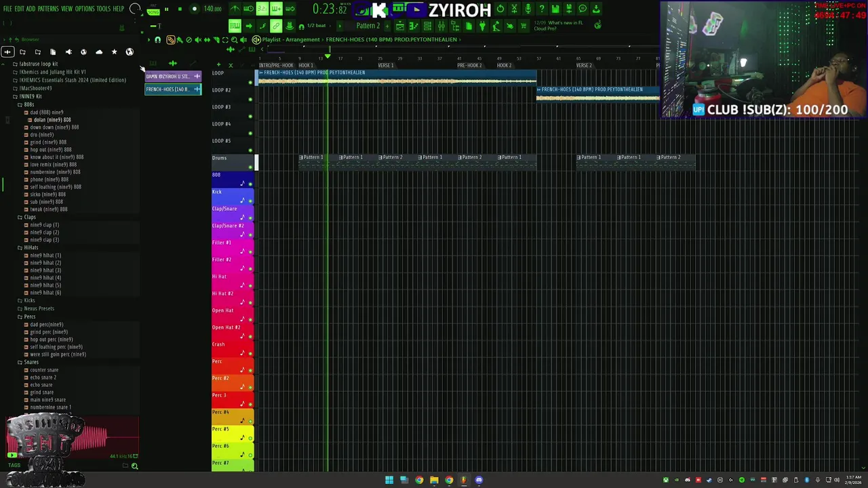Click the one-click audio cut icon
The image size is (868, 488).
click(514, 9)
